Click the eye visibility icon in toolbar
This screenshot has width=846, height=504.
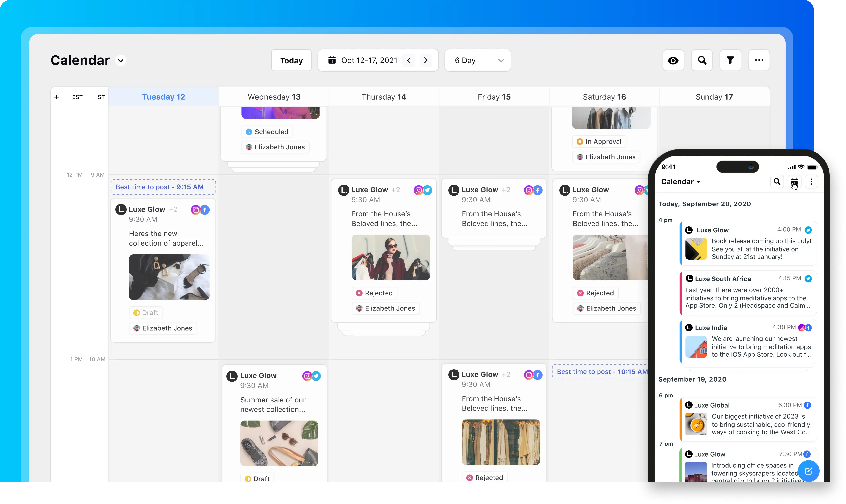[673, 61]
